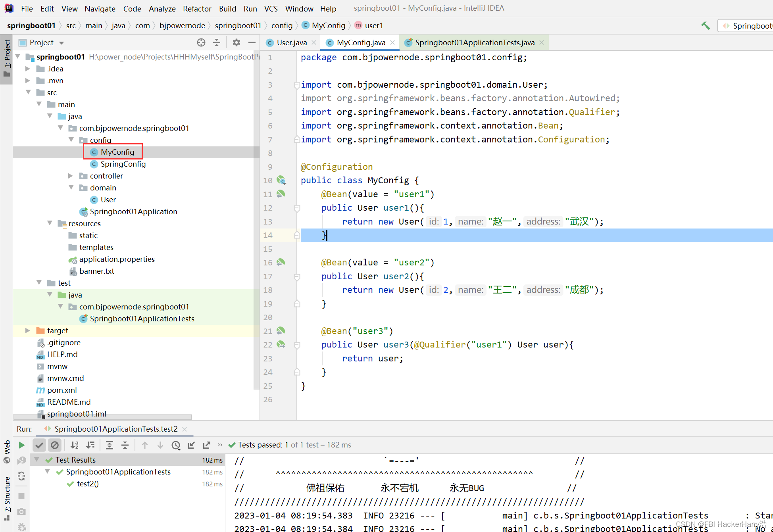773x532 pixels.
Task: Select application.properties file
Action: [x=117, y=259]
